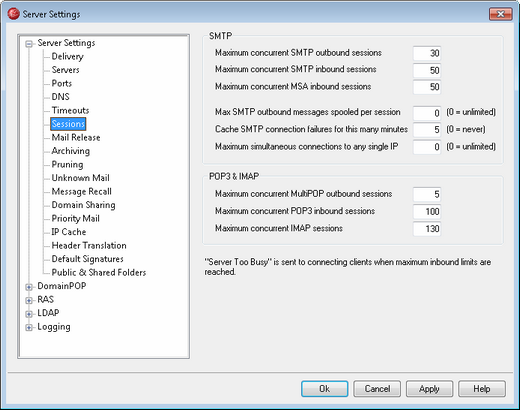Click the Apply button

(429, 389)
